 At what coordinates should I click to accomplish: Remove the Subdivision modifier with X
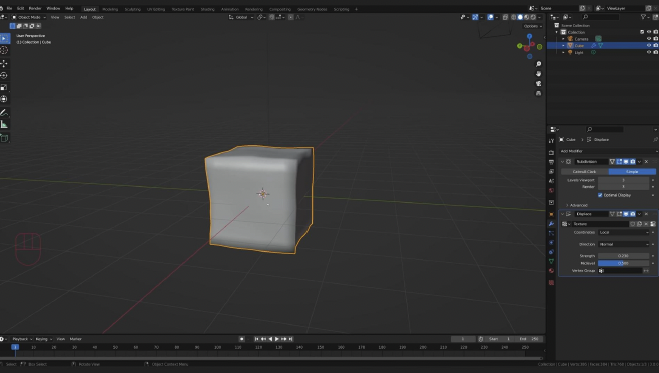click(x=646, y=162)
